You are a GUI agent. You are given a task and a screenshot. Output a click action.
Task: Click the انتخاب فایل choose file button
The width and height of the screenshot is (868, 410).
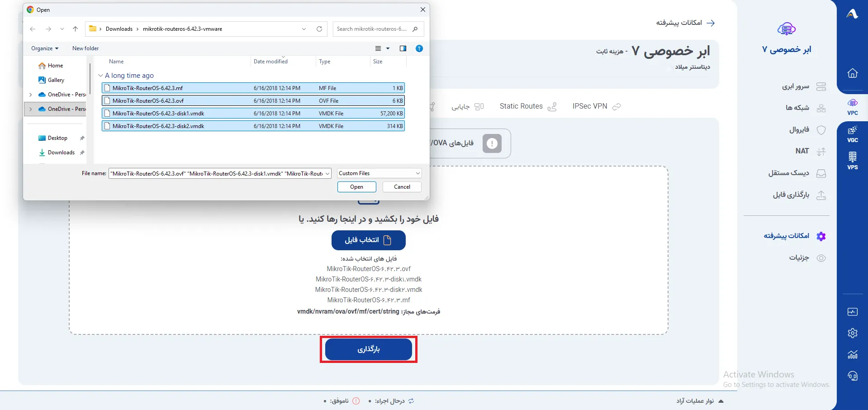coord(368,240)
